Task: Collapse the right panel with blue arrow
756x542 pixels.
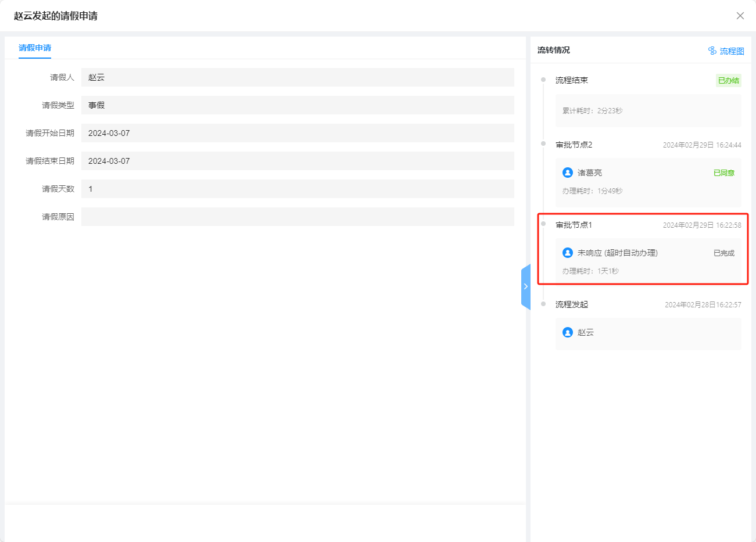Action: pyautogui.click(x=525, y=286)
